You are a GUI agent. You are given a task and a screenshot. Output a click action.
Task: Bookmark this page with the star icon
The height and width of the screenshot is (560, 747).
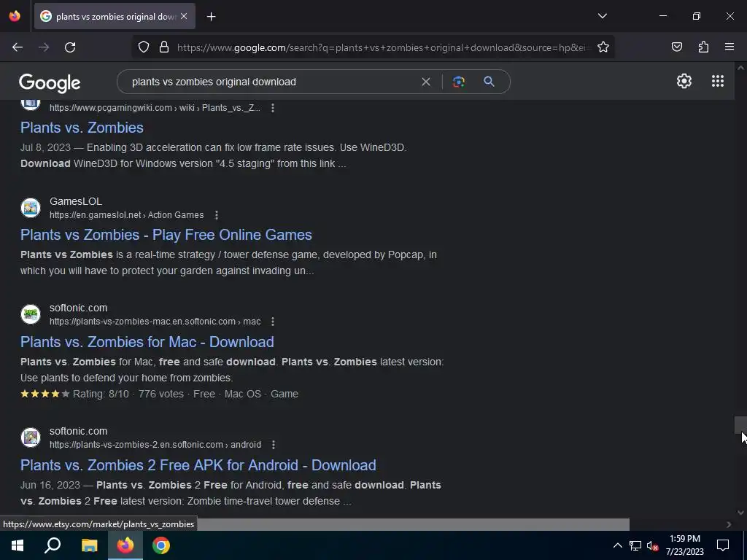(603, 47)
